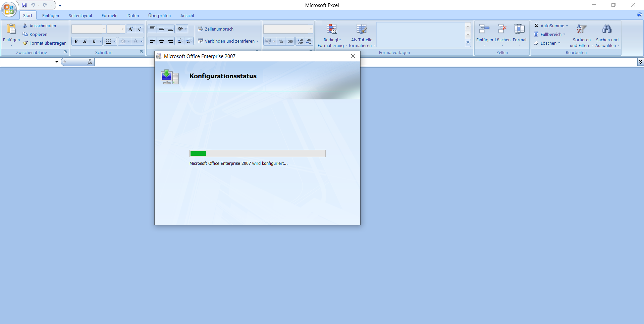Open the font name combo box
644x324 pixels.
[x=89, y=29]
